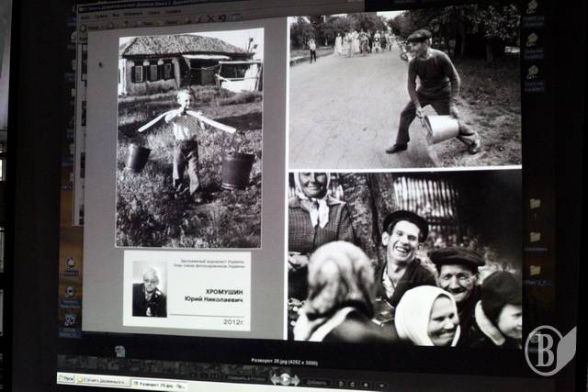Select the middle folder icon on the right side
The height and width of the screenshot is (392, 588).
pos(535,238)
